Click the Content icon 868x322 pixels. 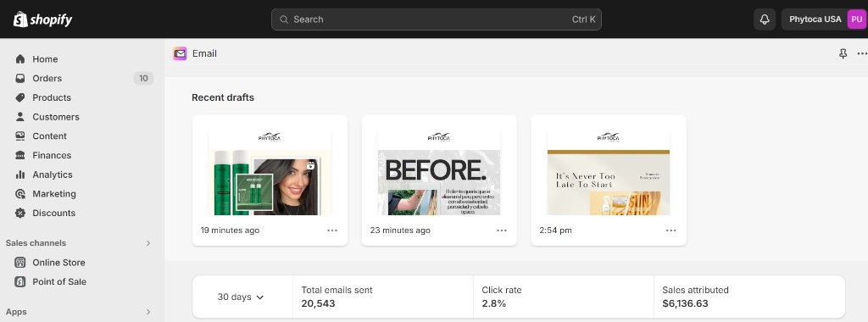tap(20, 136)
